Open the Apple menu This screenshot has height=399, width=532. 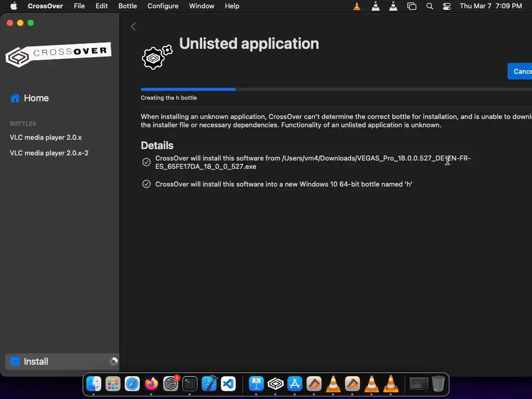14,6
